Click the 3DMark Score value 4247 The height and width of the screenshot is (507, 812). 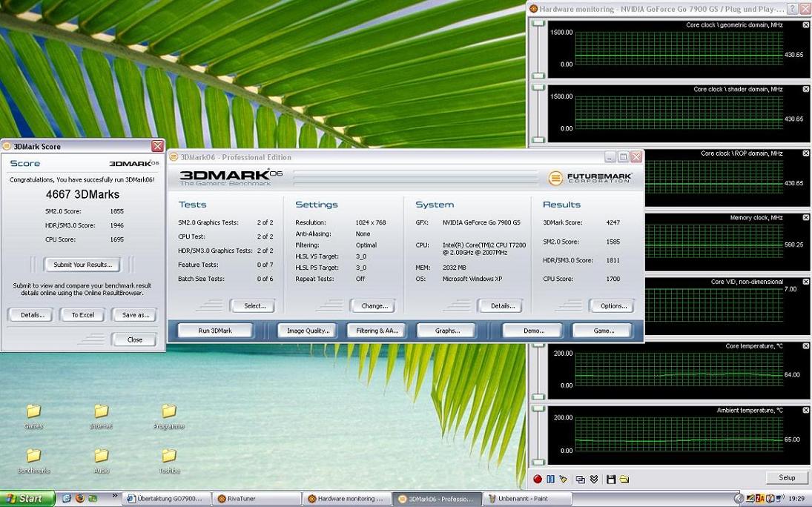(613, 222)
